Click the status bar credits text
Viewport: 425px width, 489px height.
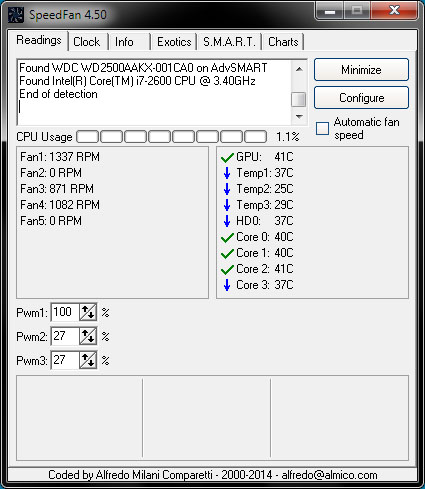(x=213, y=475)
